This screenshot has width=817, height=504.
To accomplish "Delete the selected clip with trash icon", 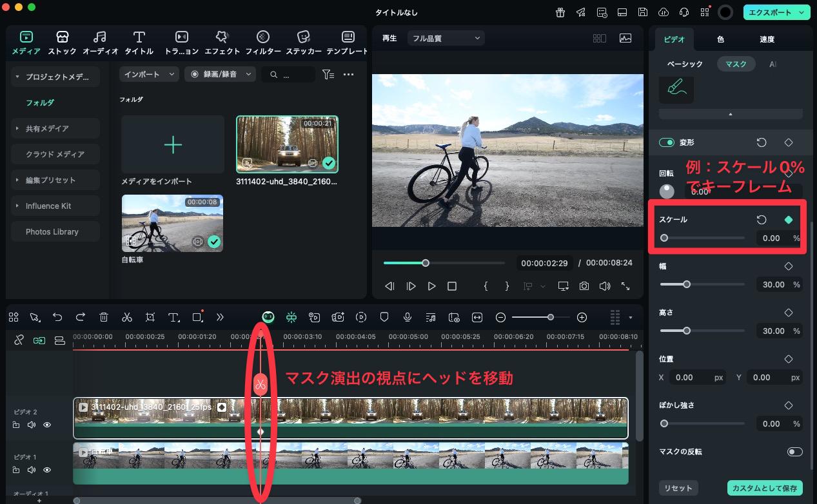I will click(104, 317).
